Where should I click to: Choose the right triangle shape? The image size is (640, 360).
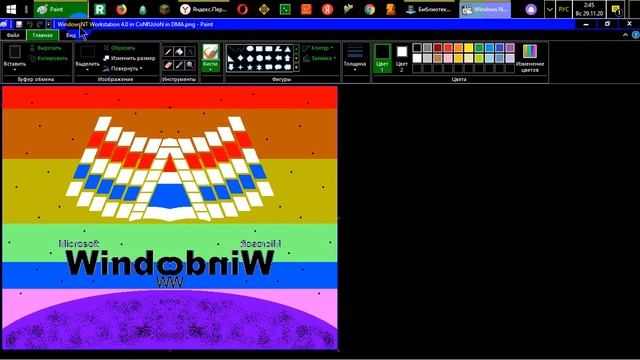point(231,58)
